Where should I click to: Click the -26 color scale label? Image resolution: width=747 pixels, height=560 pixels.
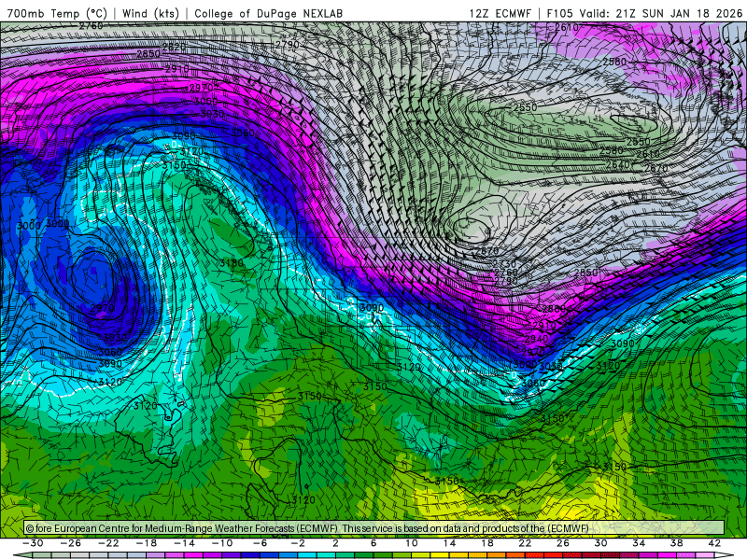point(71,543)
